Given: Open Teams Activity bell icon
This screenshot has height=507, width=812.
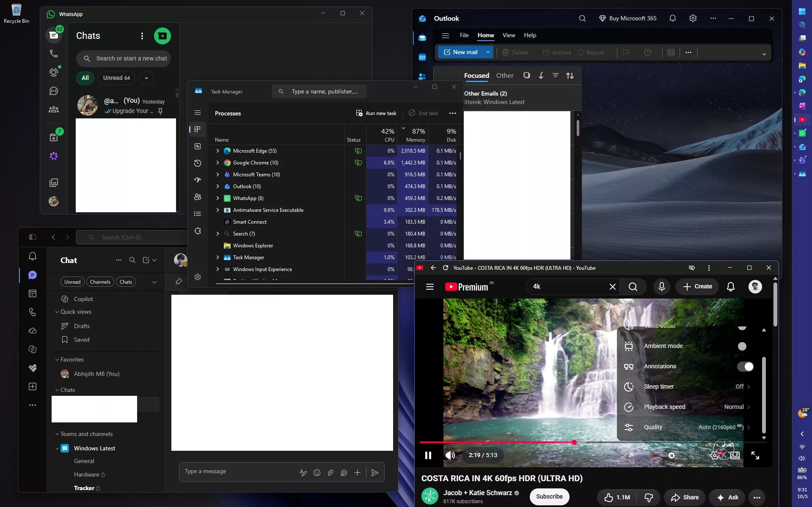Looking at the screenshot, I should click(x=33, y=256).
